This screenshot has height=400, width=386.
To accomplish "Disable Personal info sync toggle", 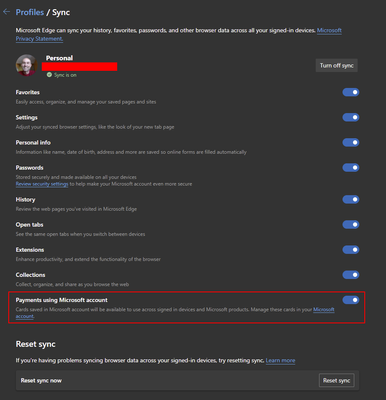I will (351, 142).
